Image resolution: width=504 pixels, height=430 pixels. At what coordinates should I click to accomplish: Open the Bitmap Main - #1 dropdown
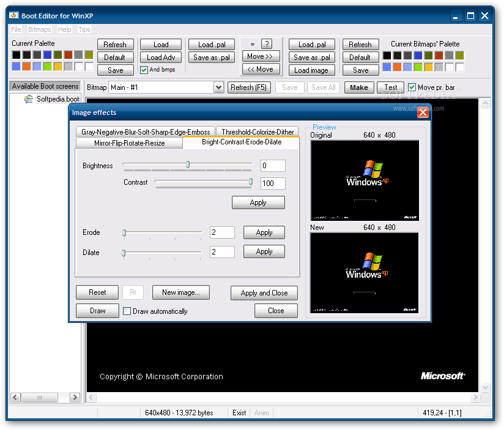click(x=218, y=87)
